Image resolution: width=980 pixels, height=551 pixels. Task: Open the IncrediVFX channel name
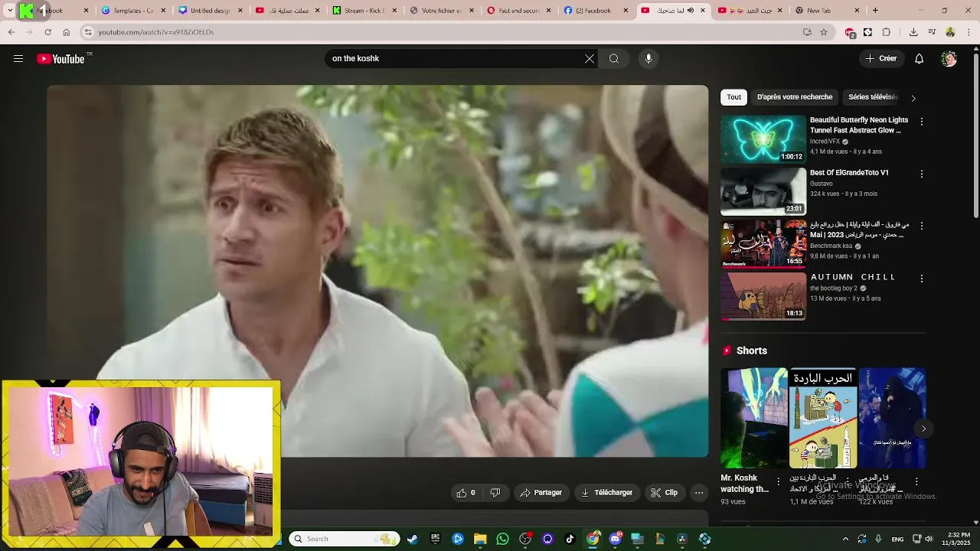pos(825,142)
